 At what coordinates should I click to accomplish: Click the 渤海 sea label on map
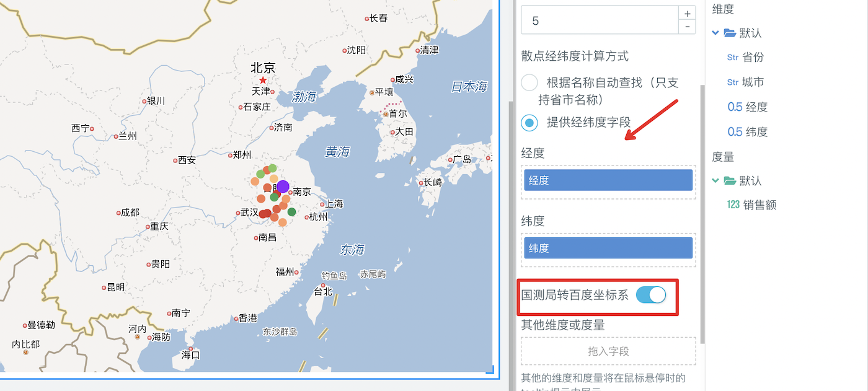point(304,97)
